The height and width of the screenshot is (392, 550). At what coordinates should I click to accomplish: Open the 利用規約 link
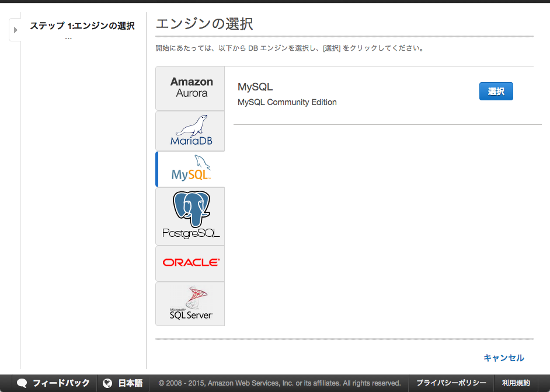[516, 383]
